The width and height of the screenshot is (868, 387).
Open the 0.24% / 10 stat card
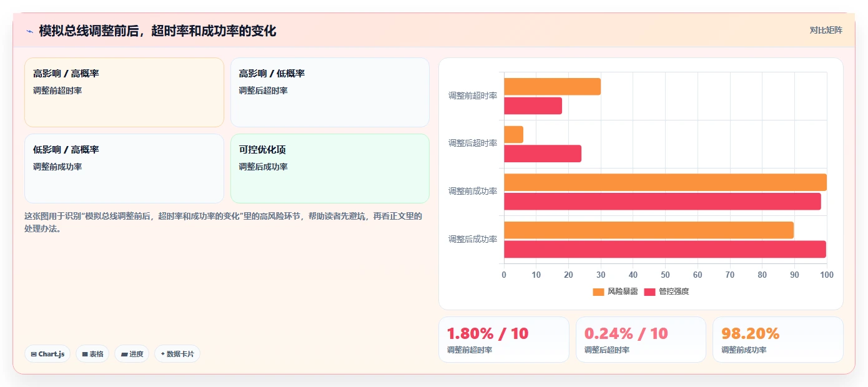tap(641, 340)
